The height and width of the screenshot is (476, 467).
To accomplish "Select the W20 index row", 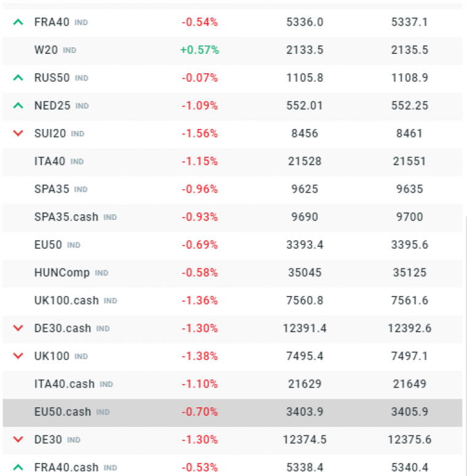I will pos(46,50).
